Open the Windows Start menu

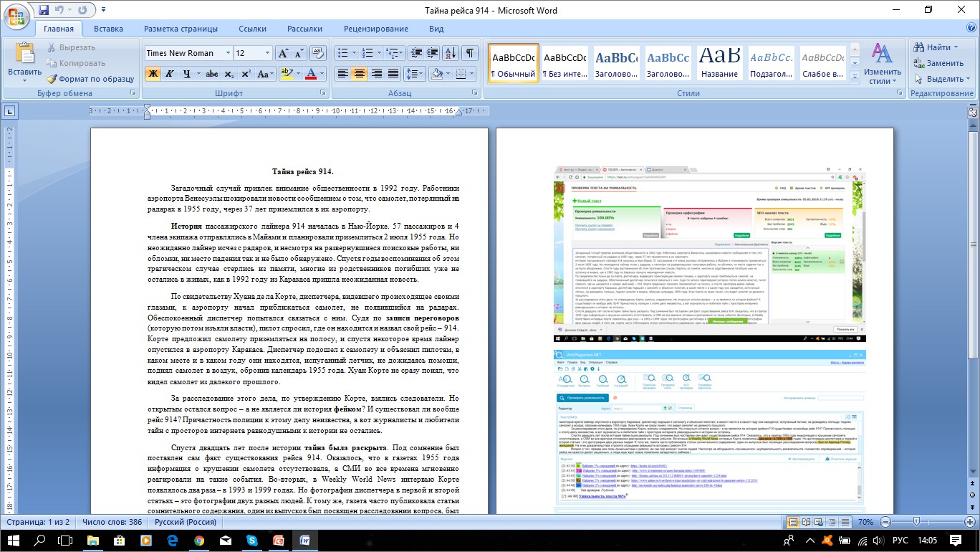tap(14, 540)
